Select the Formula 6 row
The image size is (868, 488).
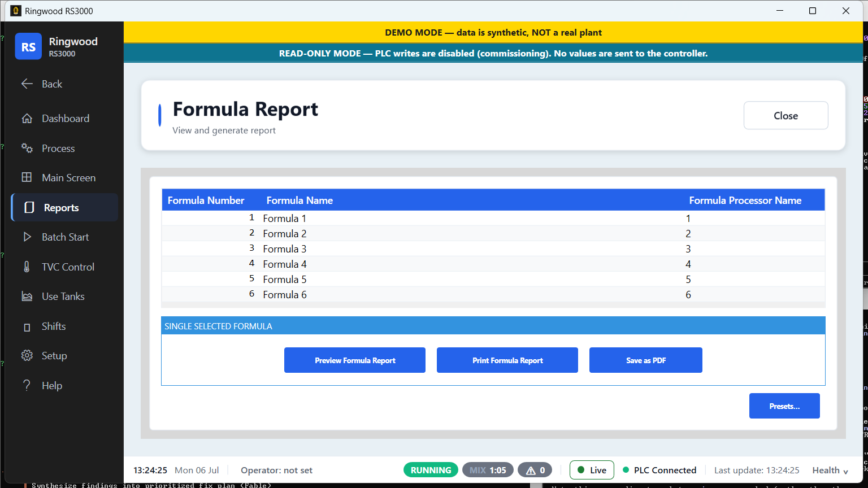[x=493, y=294]
